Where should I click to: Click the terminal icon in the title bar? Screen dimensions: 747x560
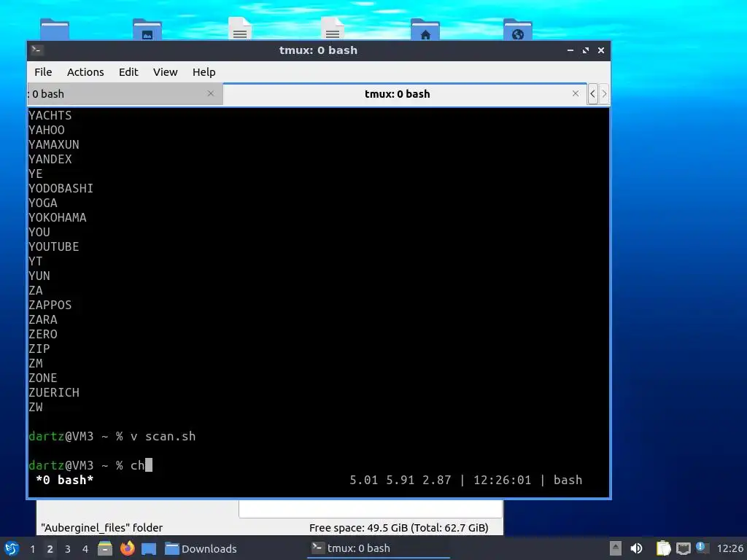[36, 50]
